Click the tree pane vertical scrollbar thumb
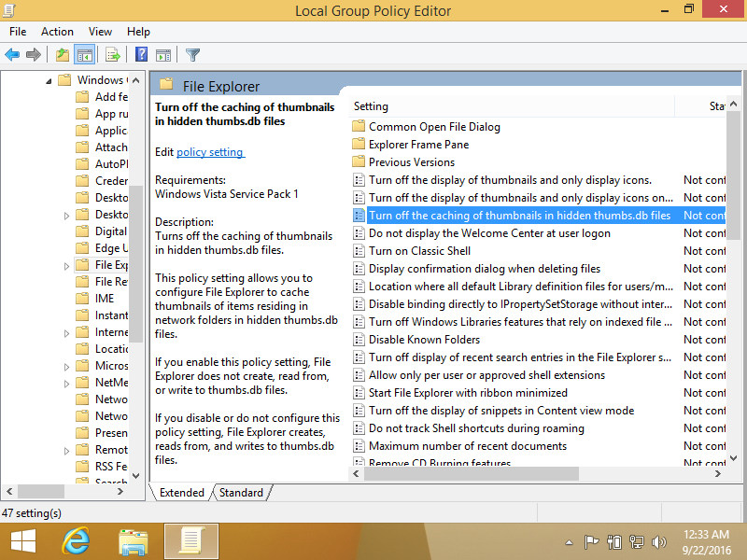The height and width of the screenshot is (560, 747). pyautogui.click(x=135, y=264)
